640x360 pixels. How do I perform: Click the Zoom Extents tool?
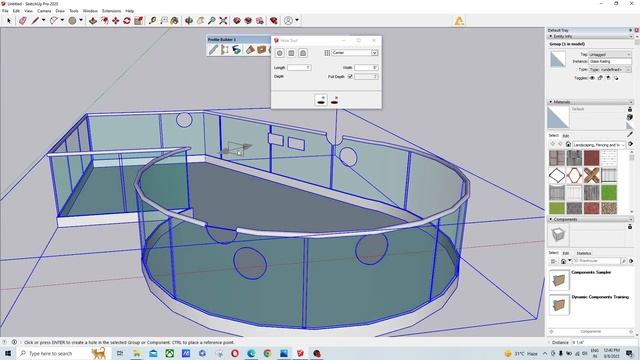(223, 20)
